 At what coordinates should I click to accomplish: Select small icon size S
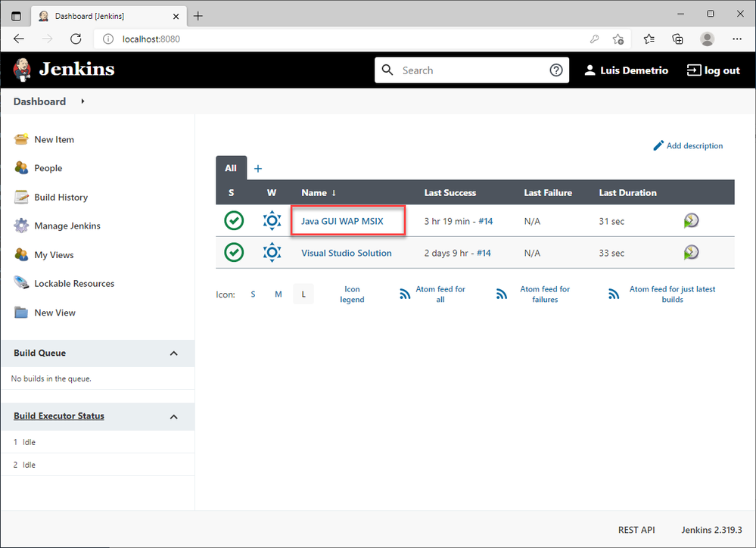point(253,294)
